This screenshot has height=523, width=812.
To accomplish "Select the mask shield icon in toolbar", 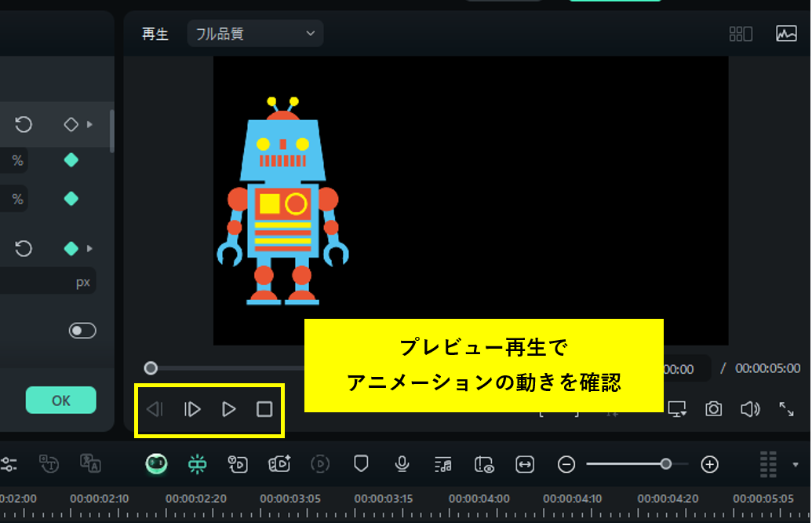I will click(361, 464).
